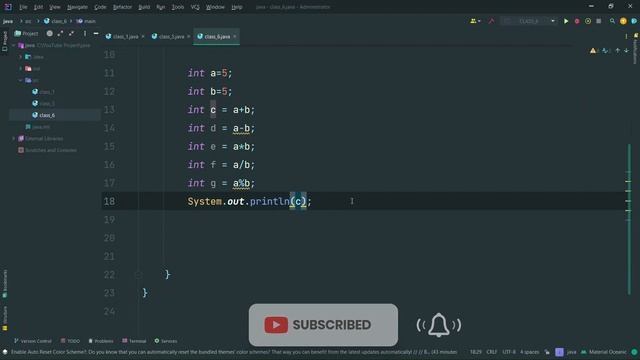Click the Build hammer icon
Viewport: 640px width, 360px height.
(491, 21)
